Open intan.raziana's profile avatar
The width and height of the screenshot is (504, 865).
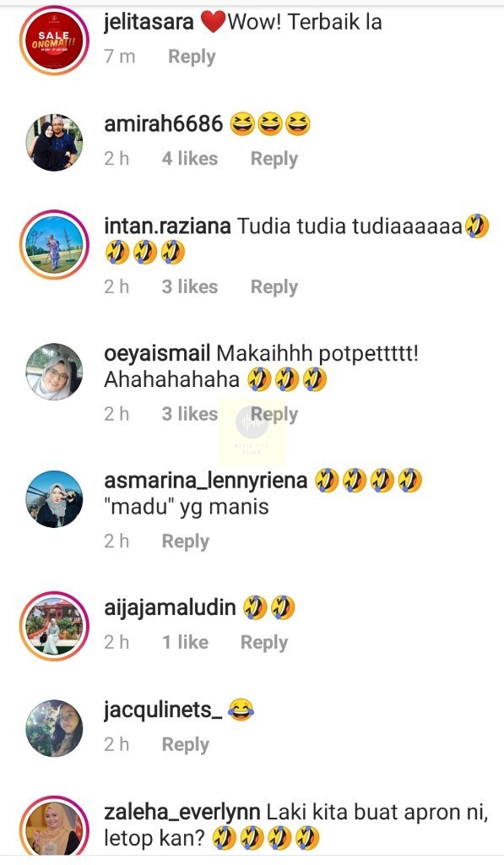click(54, 244)
